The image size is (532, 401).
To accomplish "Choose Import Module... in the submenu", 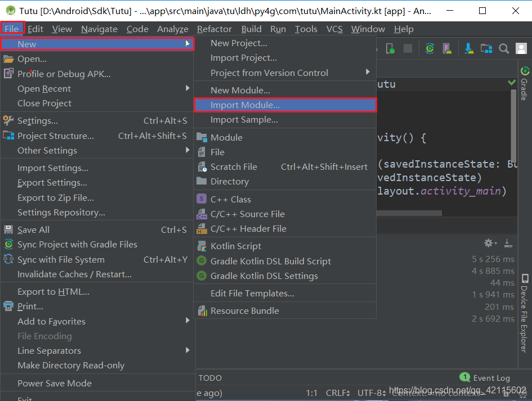I will point(285,105).
